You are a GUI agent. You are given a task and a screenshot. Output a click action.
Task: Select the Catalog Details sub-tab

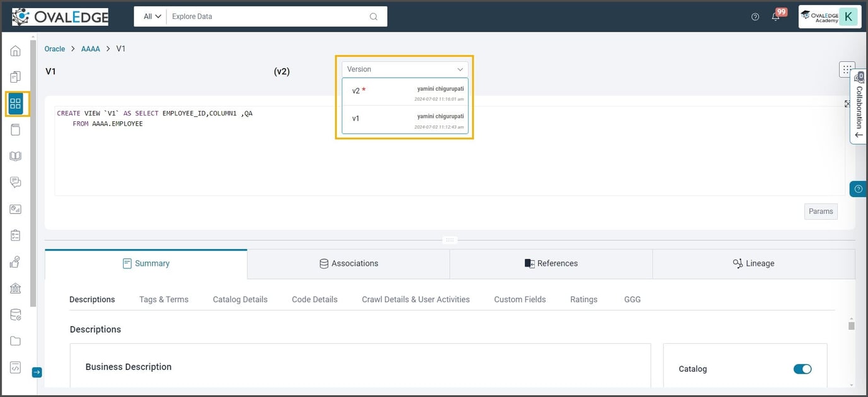240,299
